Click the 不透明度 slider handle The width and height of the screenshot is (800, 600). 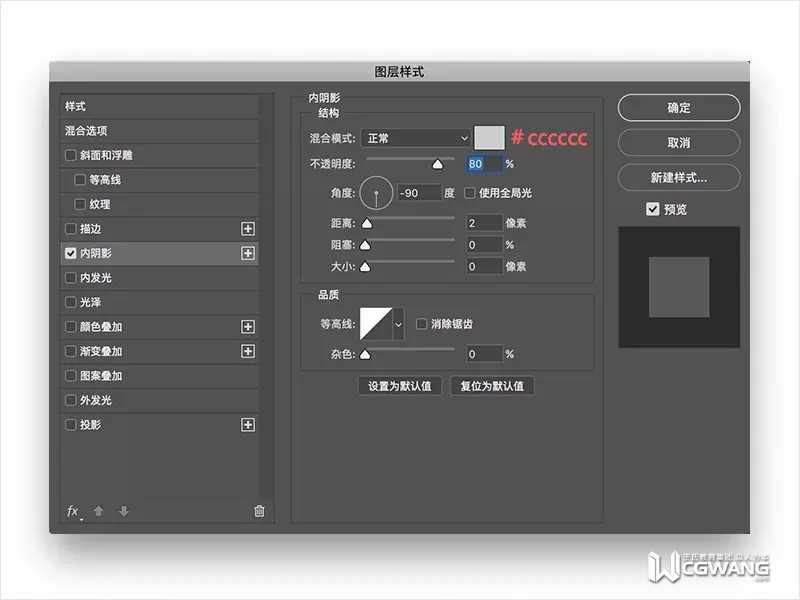pyautogui.click(x=437, y=164)
